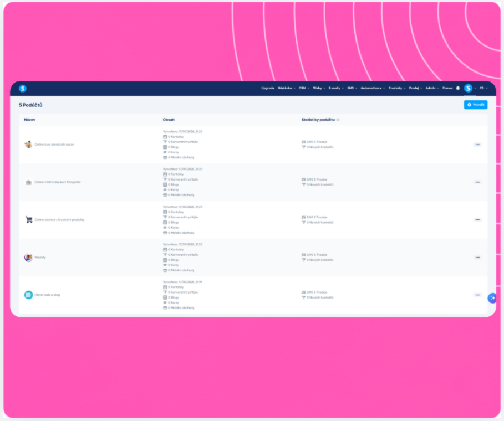Click the sales money icon in the Hlavní web row
The height and width of the screenshot is (421, 504).
pyautogui.click(x=303, y=292)
